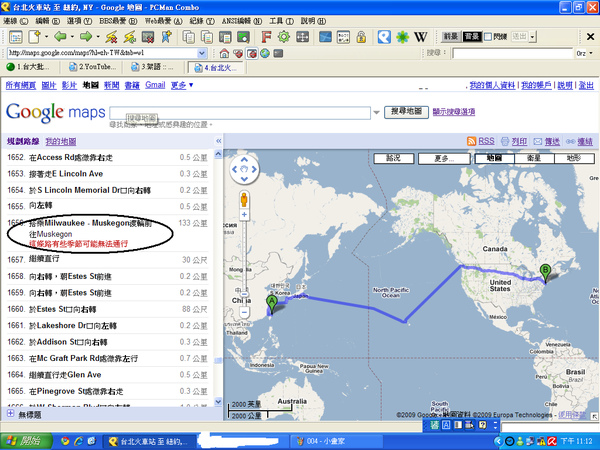600x450 pixels.
Task: Click the Windows 開始 Start button
Action: click(x=26, y=441)
